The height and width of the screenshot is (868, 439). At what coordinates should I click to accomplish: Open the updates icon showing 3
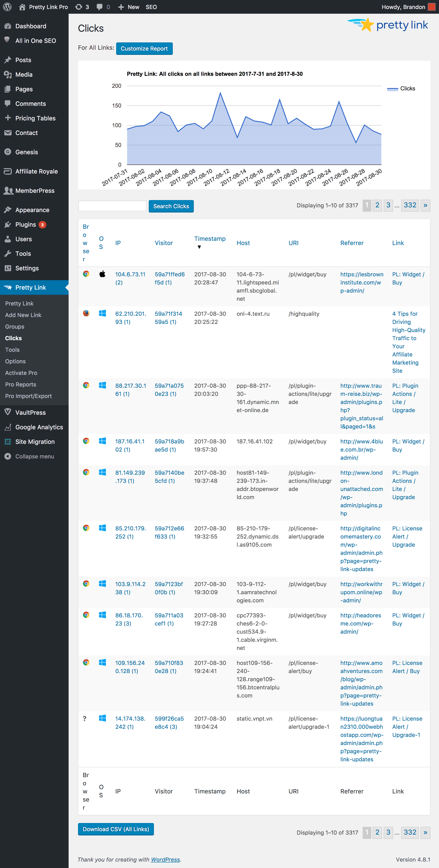point(79,7)
